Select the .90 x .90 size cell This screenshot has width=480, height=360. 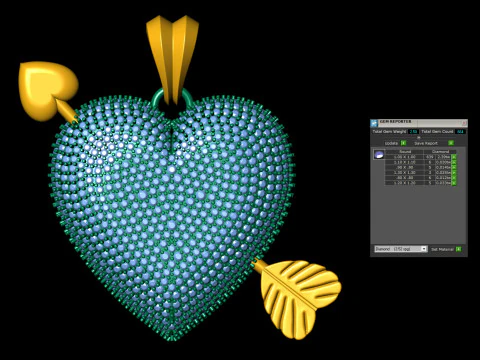pyautogui.click(x=404, y=168)
